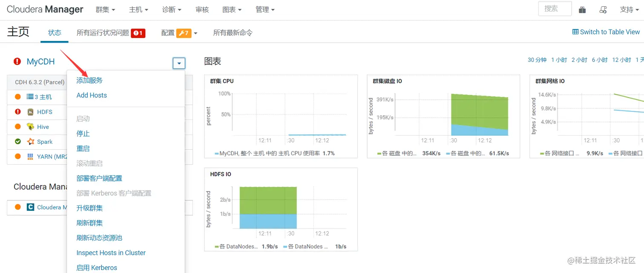Click the red health icon beside HDFS

tap(18, 112)
